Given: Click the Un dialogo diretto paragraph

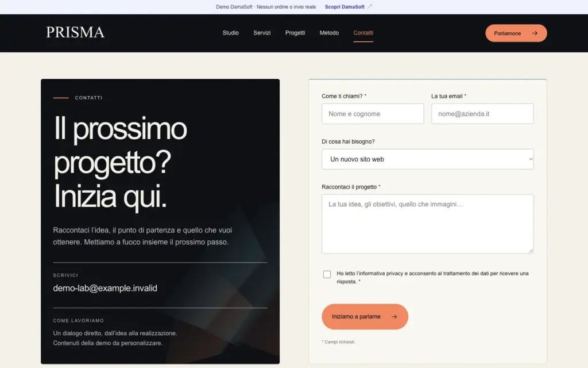Looking at the screenshot, I should [115, 338].
